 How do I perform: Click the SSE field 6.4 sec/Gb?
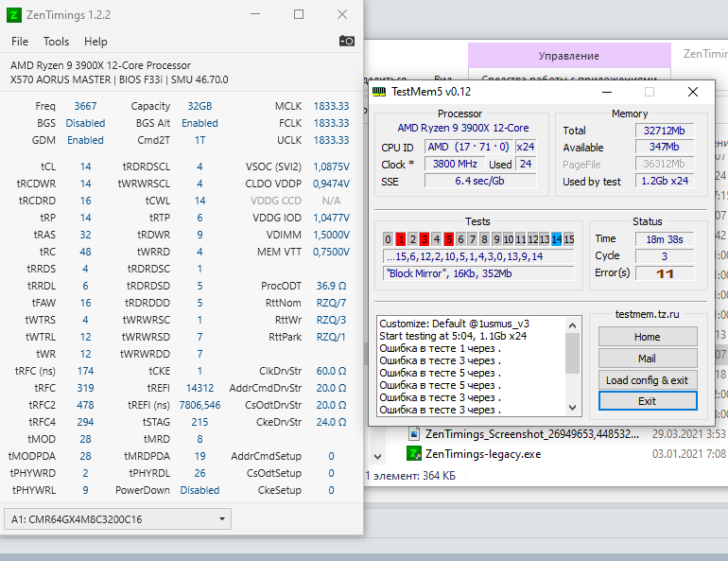point(480,181)
